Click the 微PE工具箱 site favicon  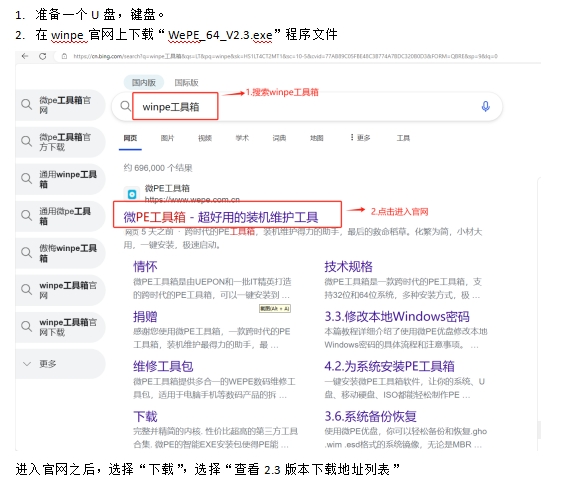pyautogui.click(x=132, y=194)
